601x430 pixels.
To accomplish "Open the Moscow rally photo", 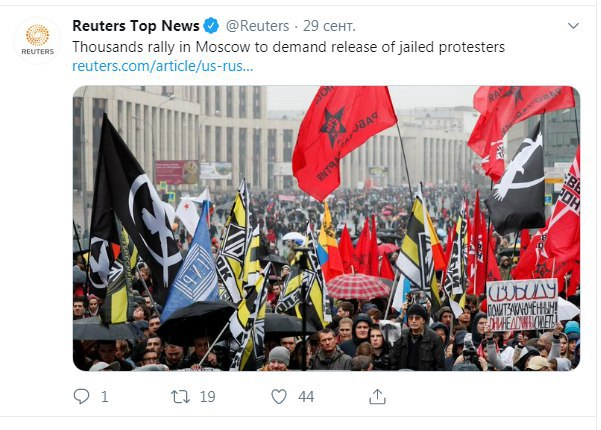I will [326, 228].
